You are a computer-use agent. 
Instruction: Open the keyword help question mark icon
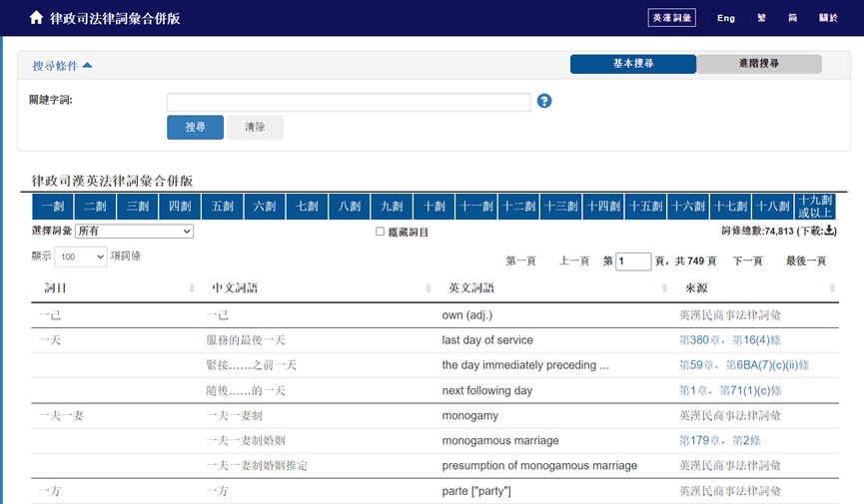(543, 101)
